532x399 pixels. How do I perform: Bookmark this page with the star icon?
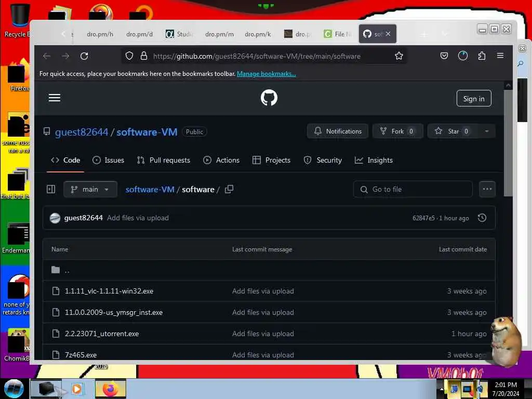[399, 56]
